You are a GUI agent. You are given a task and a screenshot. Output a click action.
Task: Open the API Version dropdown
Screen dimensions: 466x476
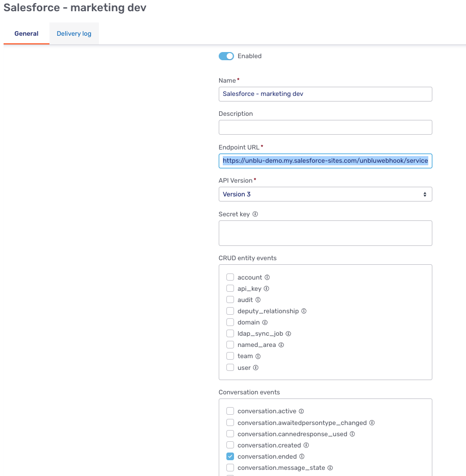(325, 194)
